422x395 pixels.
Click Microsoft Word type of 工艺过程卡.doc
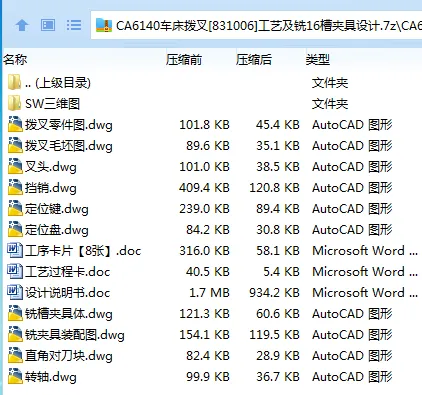tap(365, 272)
